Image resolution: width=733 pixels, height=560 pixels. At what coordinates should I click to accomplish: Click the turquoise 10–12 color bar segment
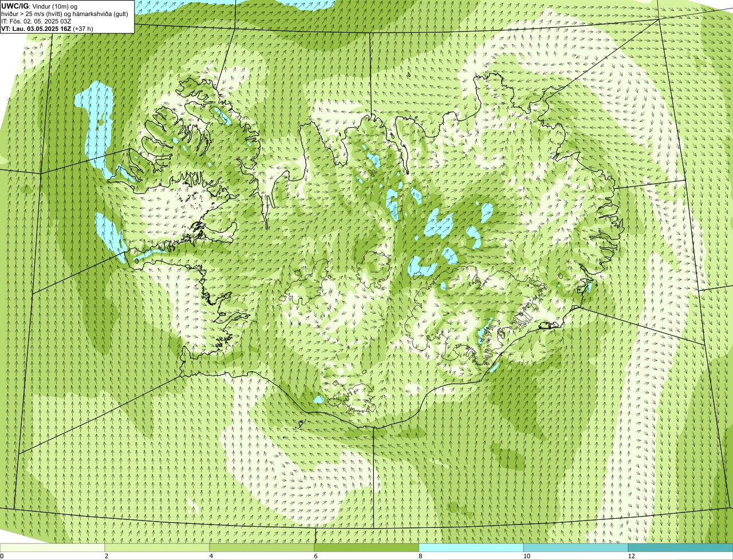(576, 547)
